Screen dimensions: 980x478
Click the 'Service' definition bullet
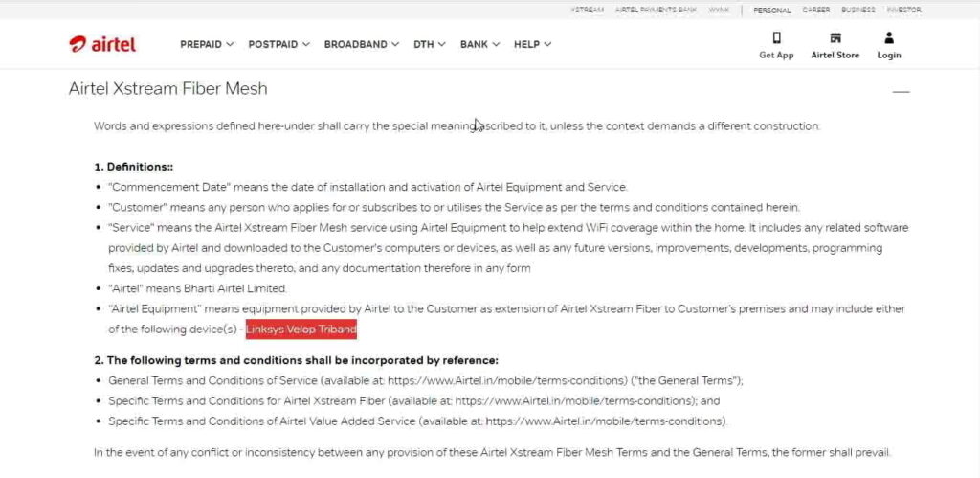pyautogui.click(x=508, y=248)
